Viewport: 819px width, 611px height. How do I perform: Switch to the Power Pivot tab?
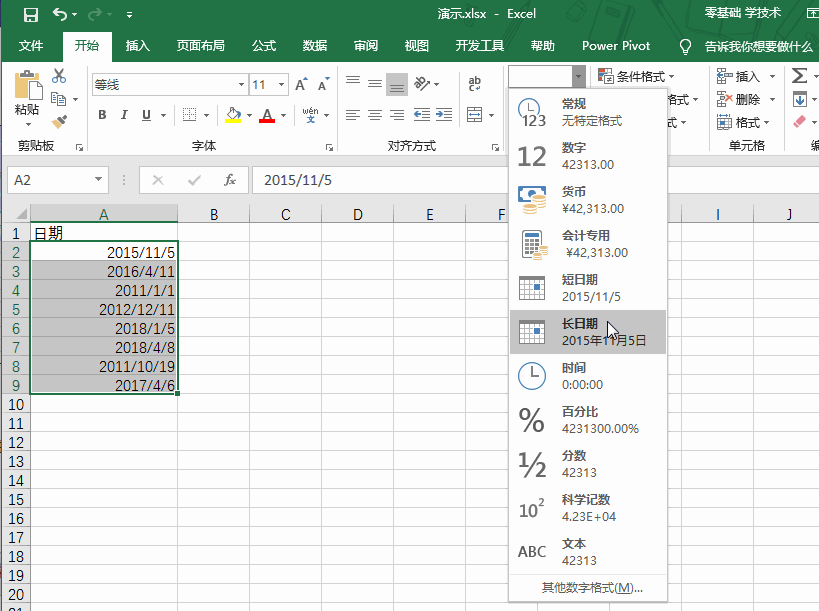point(616,46)
